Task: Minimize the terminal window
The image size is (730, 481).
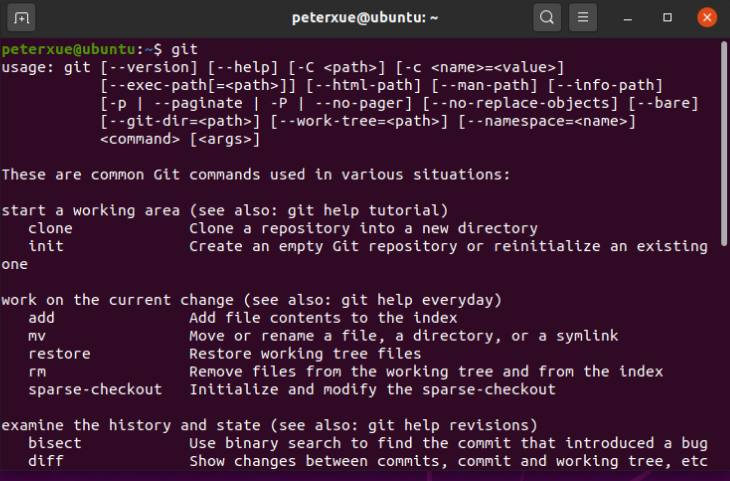Action: click(628, 19)
